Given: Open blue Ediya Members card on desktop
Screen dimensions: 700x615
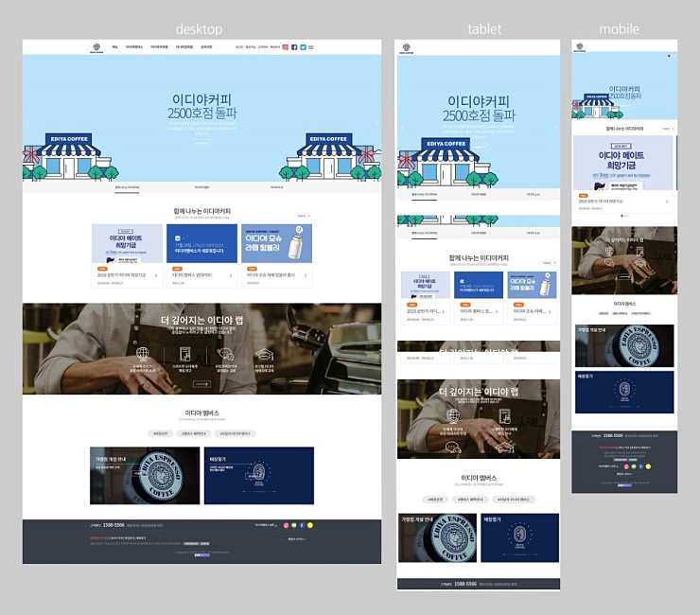Looking at the screenshot, I should tap(201, 255).
